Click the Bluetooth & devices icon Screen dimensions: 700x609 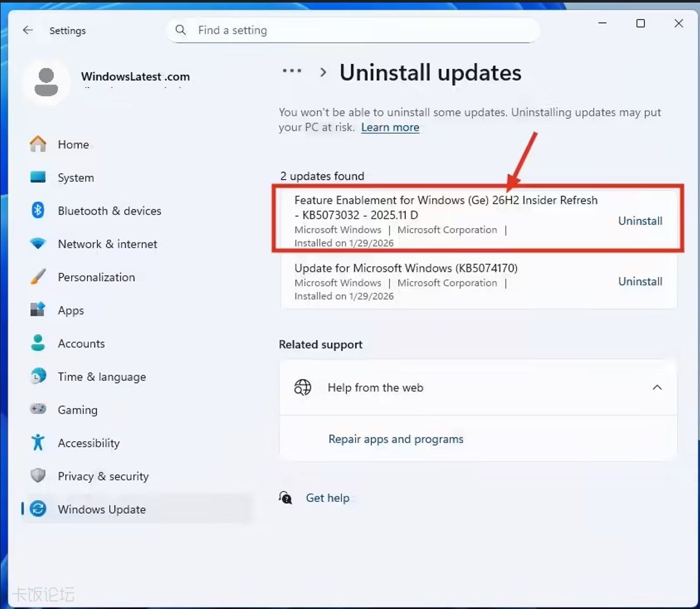tap(38, 210)
